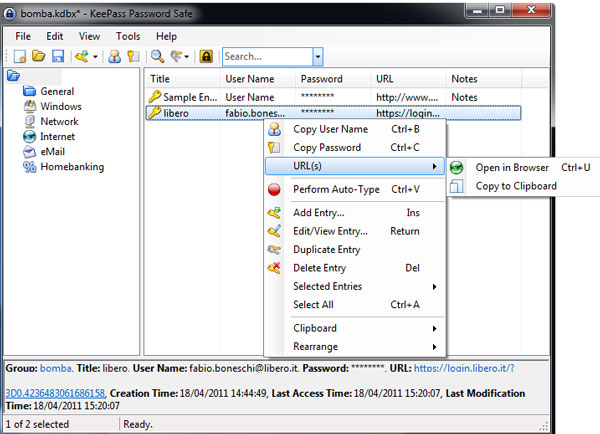Viewport: 600px width, 434px height.
Task: Click the New Database toolbar icon
Action: click(x=20, y=57)
